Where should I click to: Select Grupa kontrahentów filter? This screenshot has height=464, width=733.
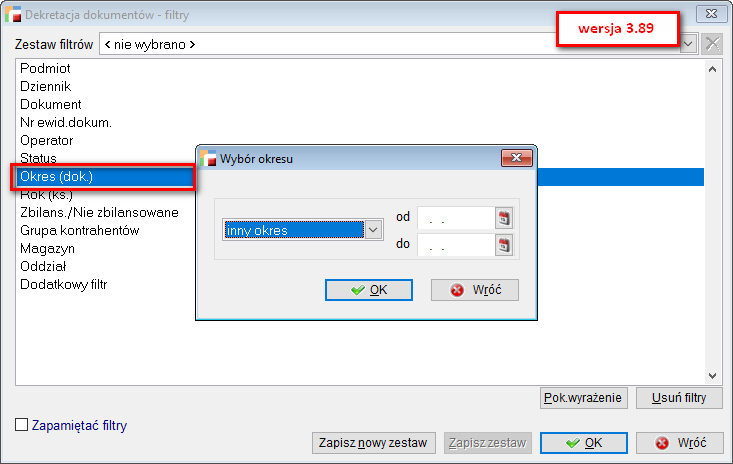point(80,231)
